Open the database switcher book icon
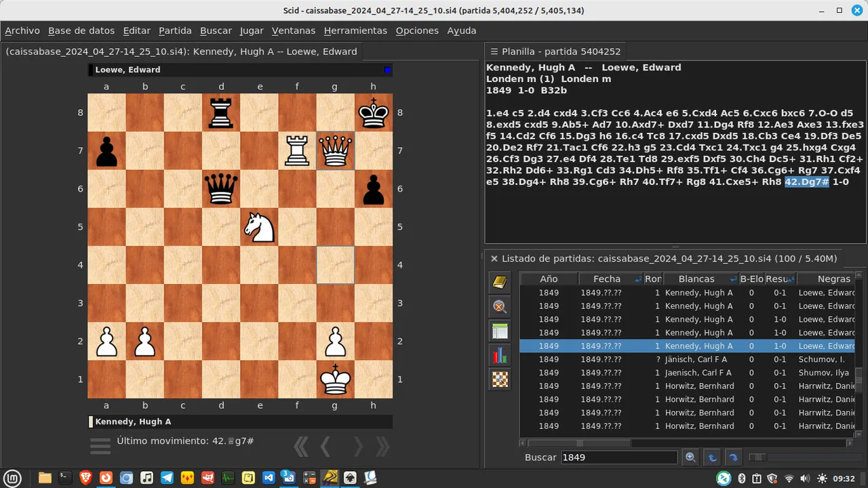 coord(500,283)
